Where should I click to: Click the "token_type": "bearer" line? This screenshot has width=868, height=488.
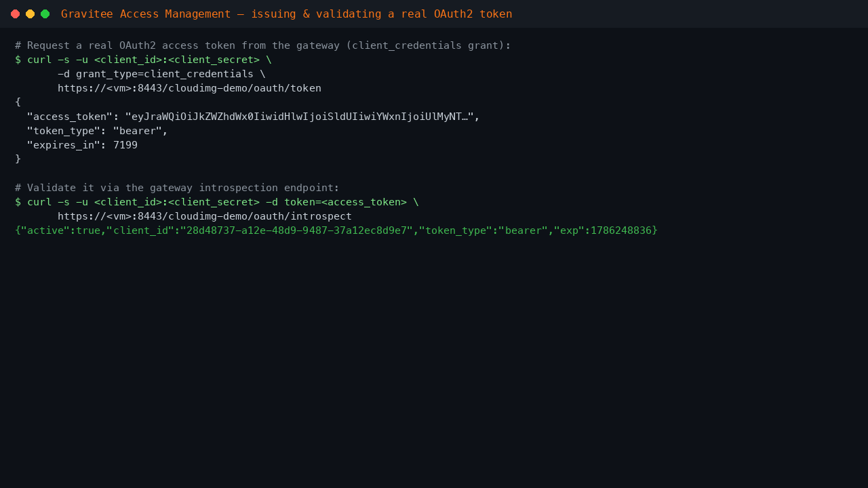point(97,131)
